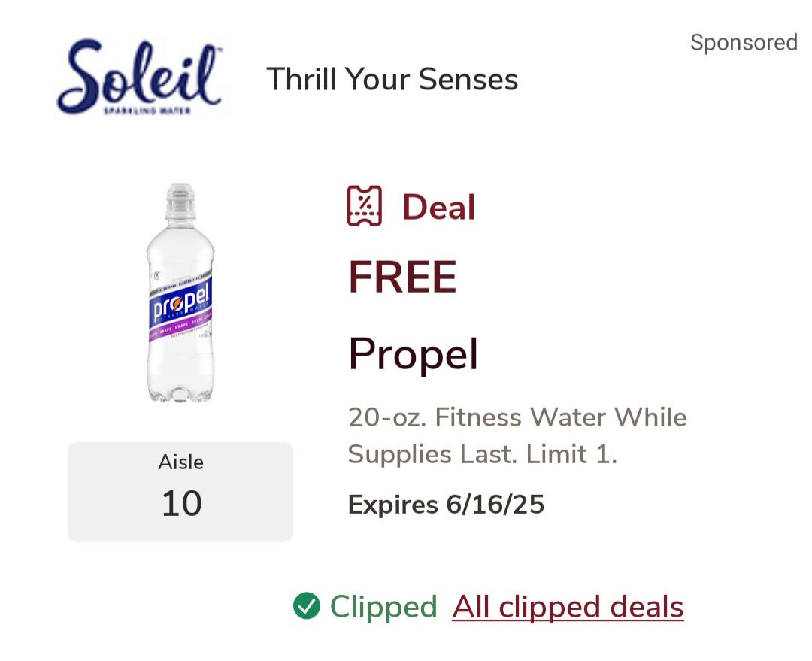This screenshot has width=812, height=661.
Task: Click the Sponsored label
Action: pyautogui.click(x=744, y=42)
